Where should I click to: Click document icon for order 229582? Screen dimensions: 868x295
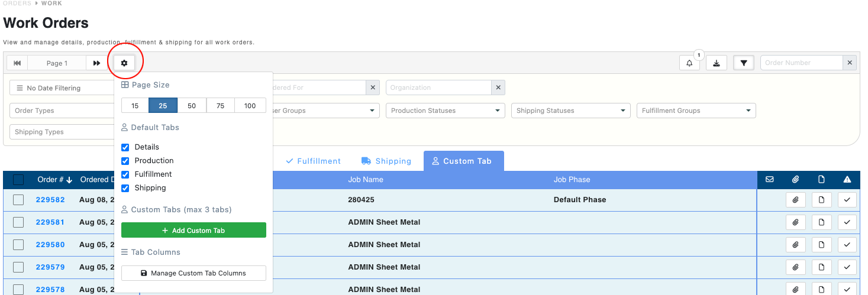click(821, 200)
